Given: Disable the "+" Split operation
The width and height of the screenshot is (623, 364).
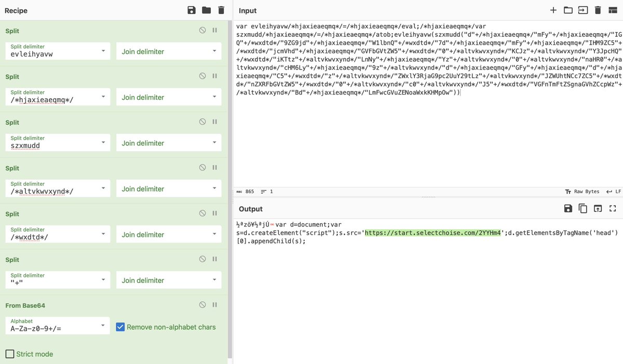Looking at the screenshot, I should coord(202,259).
